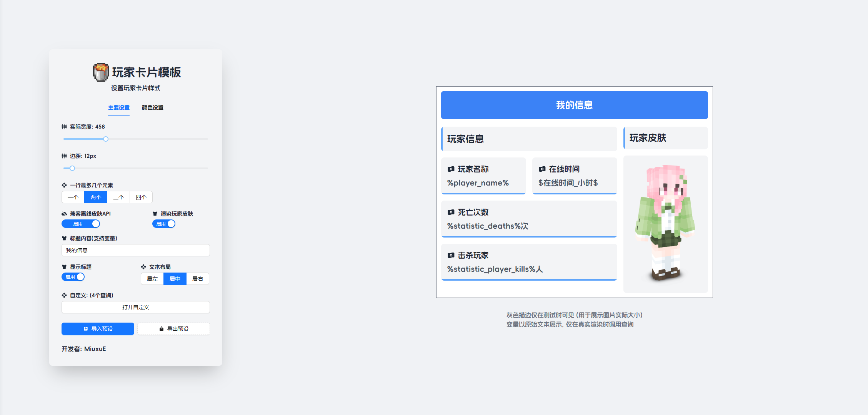Set text layout to 居中
Image resolution: width=868 pixels, height=415 pixels.
(x=175, y=279)
